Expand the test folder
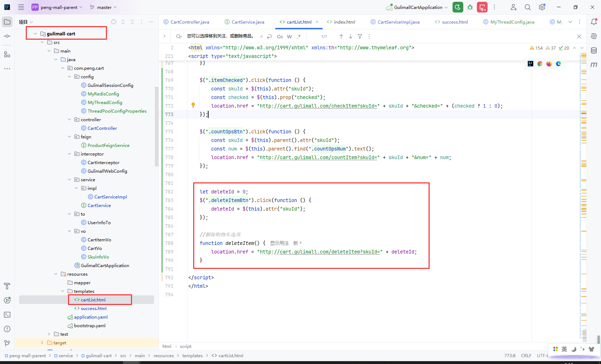This screenshot has height=364, width=601. (x=49, y=334)
